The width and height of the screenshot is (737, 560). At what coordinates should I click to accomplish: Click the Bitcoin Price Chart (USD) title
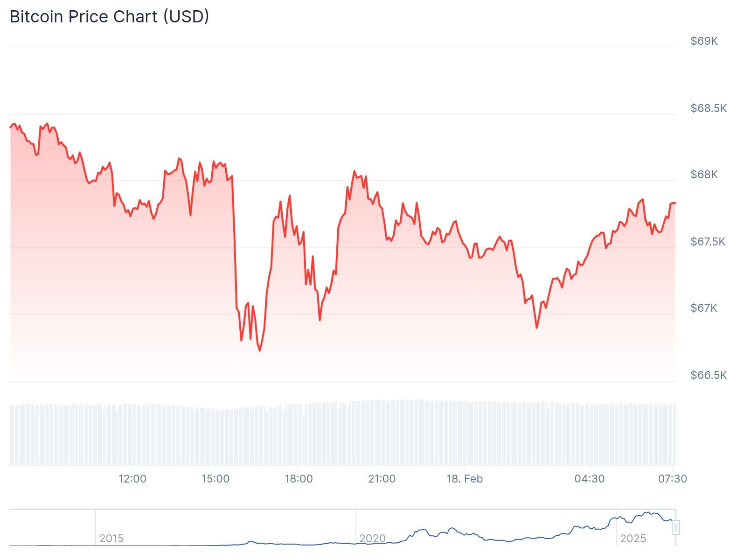pos(109,16)
